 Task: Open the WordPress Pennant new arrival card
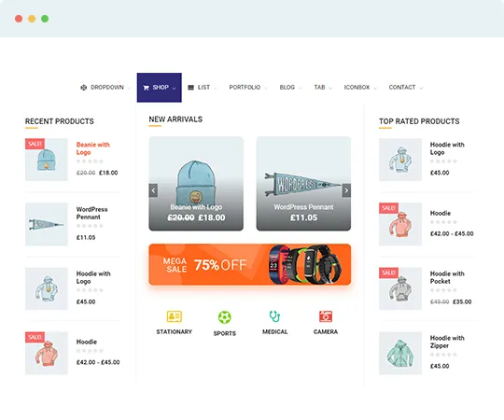(x=303, y=184)
